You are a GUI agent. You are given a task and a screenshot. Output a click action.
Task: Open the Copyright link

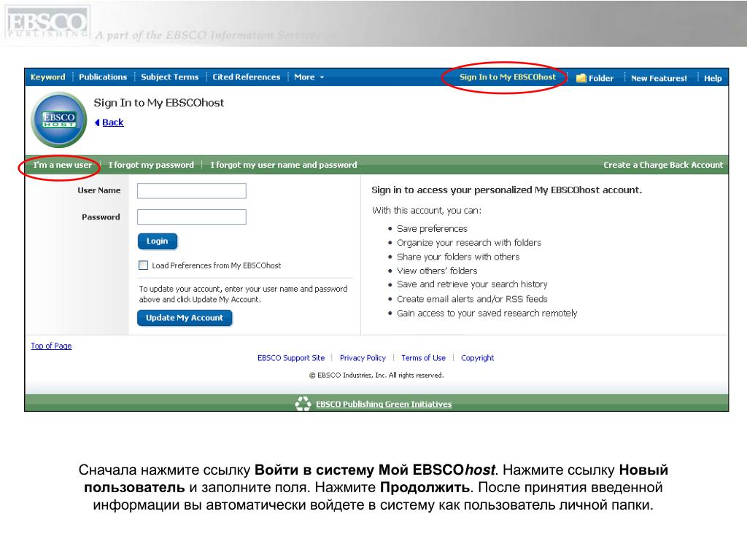pos(477,358)
